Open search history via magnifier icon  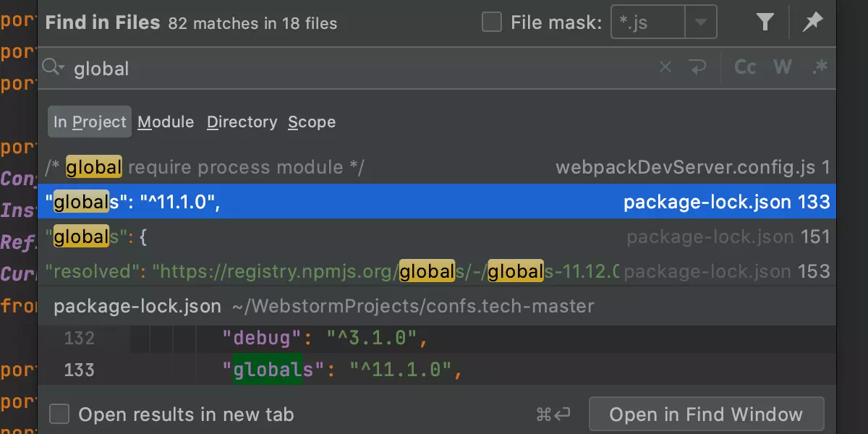coord(54,67)
